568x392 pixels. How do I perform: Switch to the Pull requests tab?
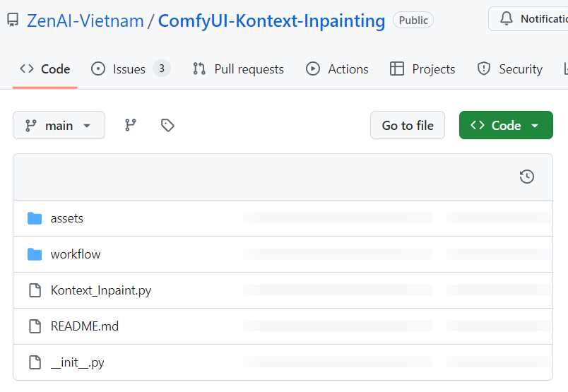(x=238, y=69)
